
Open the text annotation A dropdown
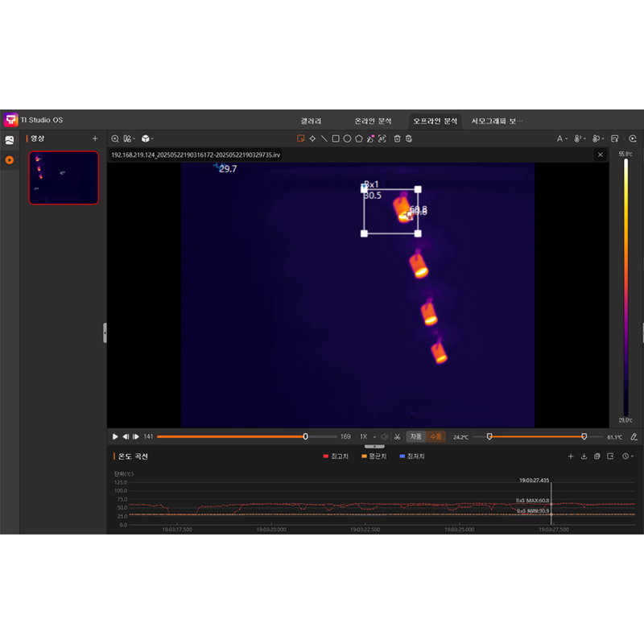pyautogui.click(x=563, y=138)
